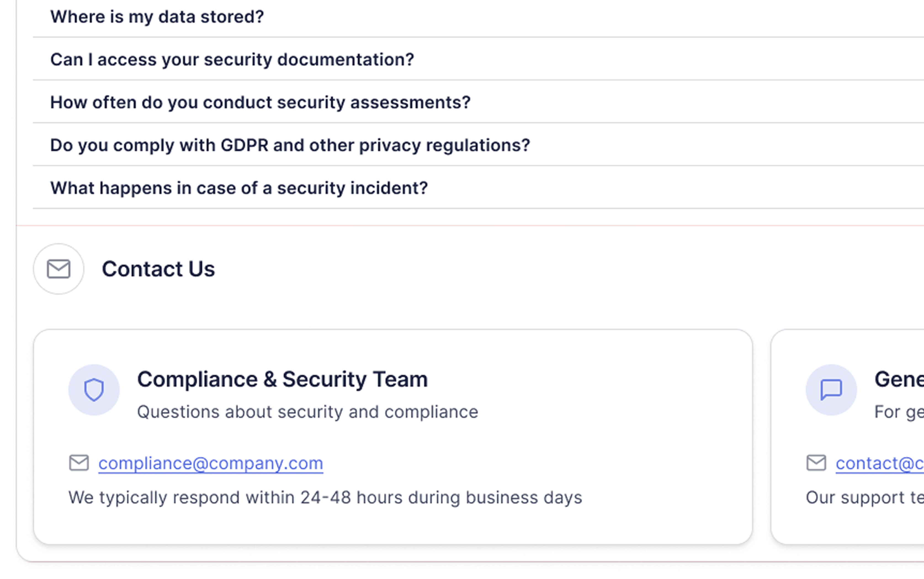Click the Contact Us envelope icon
This screenshot has width=924, height=579.
pos(58,269)
